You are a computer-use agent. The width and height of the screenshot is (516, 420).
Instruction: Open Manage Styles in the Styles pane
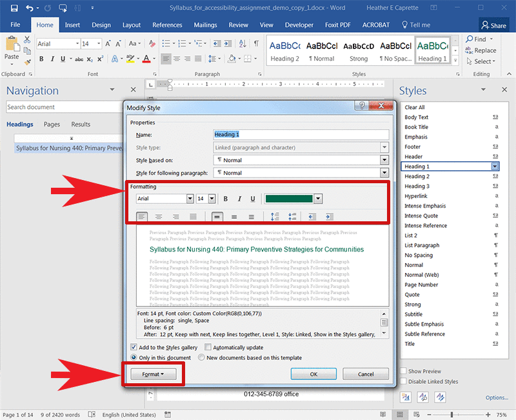[439, 397]
